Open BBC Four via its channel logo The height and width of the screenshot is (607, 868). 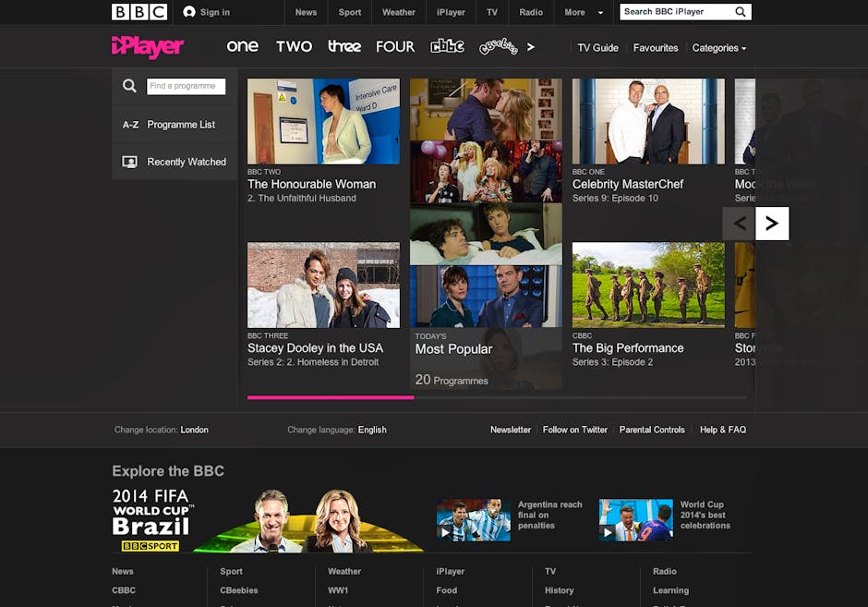(x=395, y=46)
